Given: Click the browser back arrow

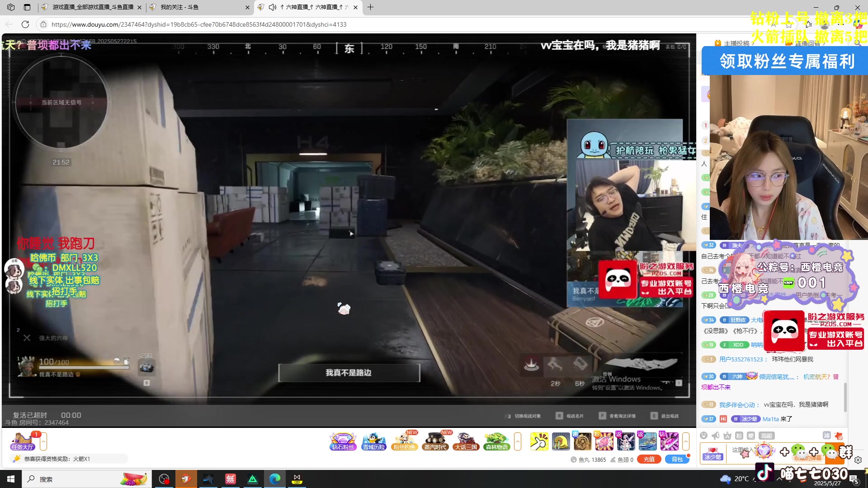Looking at the screenshot, I should coord(9,24).
